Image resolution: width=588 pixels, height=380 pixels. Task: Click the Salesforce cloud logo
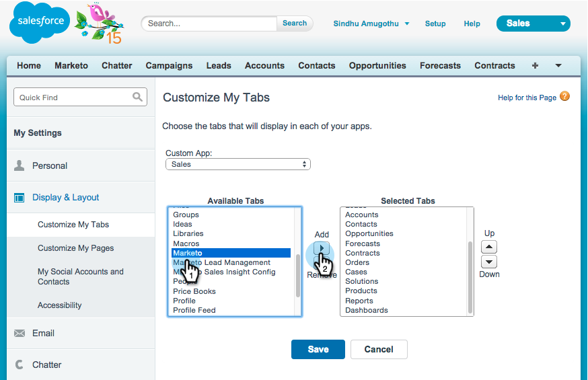tap(40, 23)
